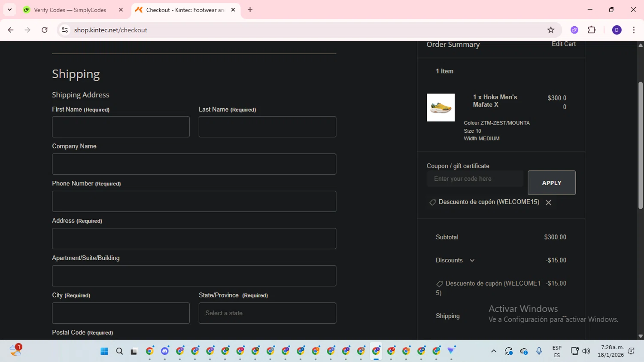Close the Verify Codes — SimplyCodes tab
644x362 pixels.
pos(121,10)
